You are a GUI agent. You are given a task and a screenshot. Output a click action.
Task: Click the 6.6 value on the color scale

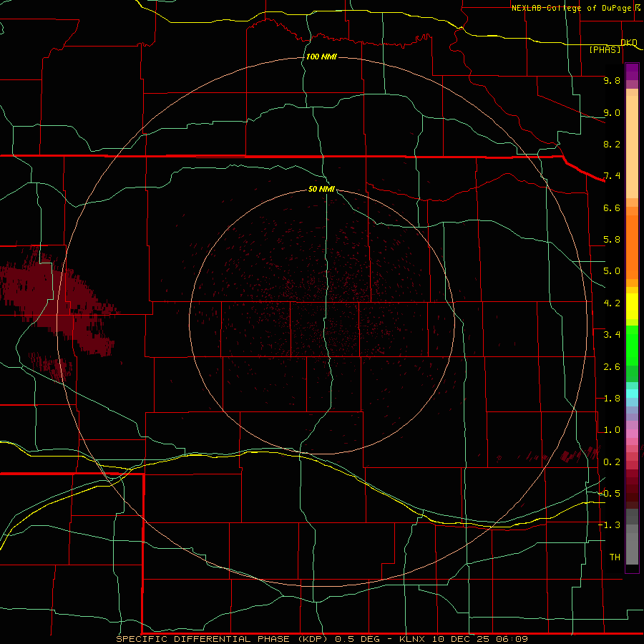tap(612, 208)
